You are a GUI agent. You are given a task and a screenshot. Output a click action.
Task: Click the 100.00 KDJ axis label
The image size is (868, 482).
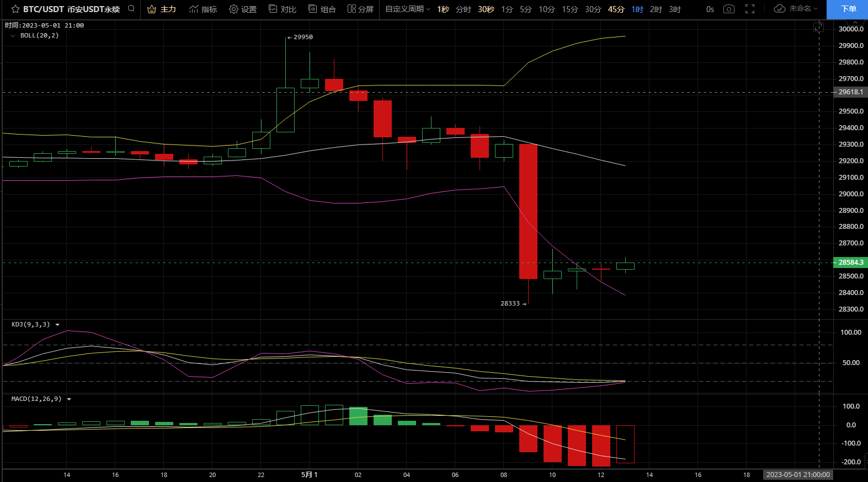[851, 333]
